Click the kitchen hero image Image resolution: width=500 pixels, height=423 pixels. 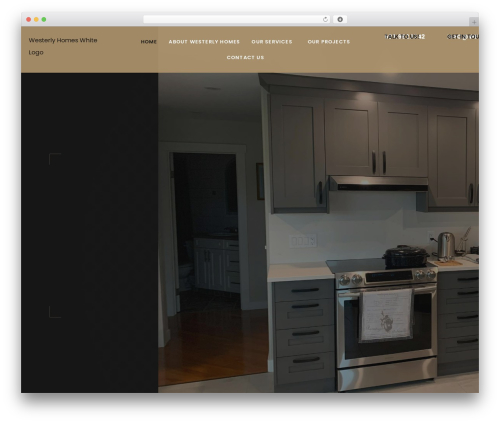click(x=318, y=233)
